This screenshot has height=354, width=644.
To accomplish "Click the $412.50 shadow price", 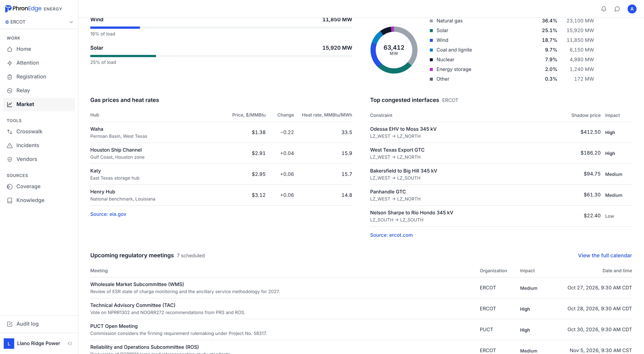I will pos(590,132).
